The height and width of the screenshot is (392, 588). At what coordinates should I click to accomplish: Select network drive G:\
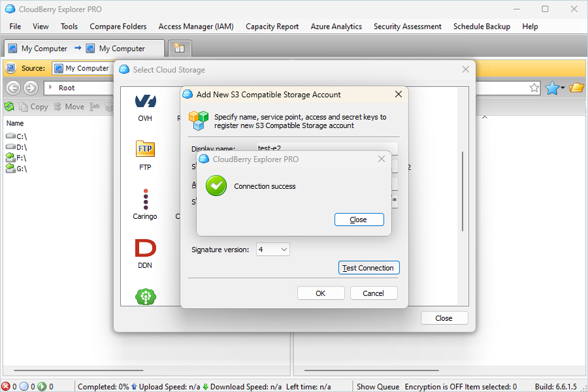tap(16, 169)
